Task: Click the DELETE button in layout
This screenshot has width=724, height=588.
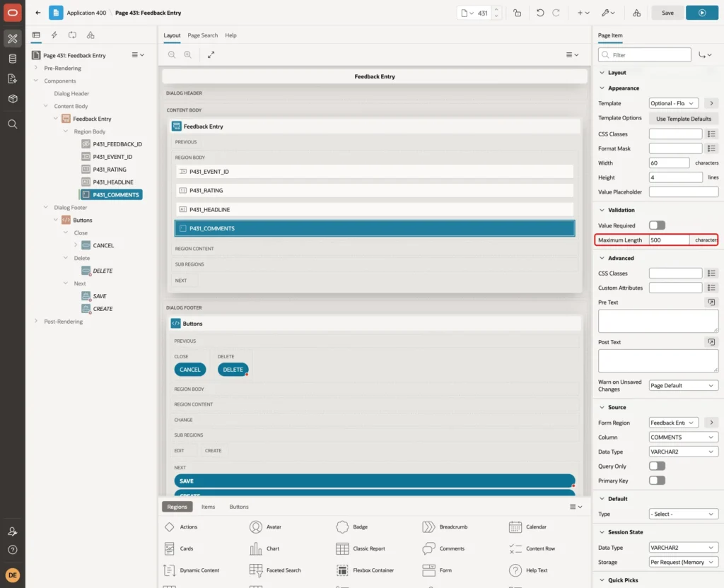Action: click(x=233, y=370)
